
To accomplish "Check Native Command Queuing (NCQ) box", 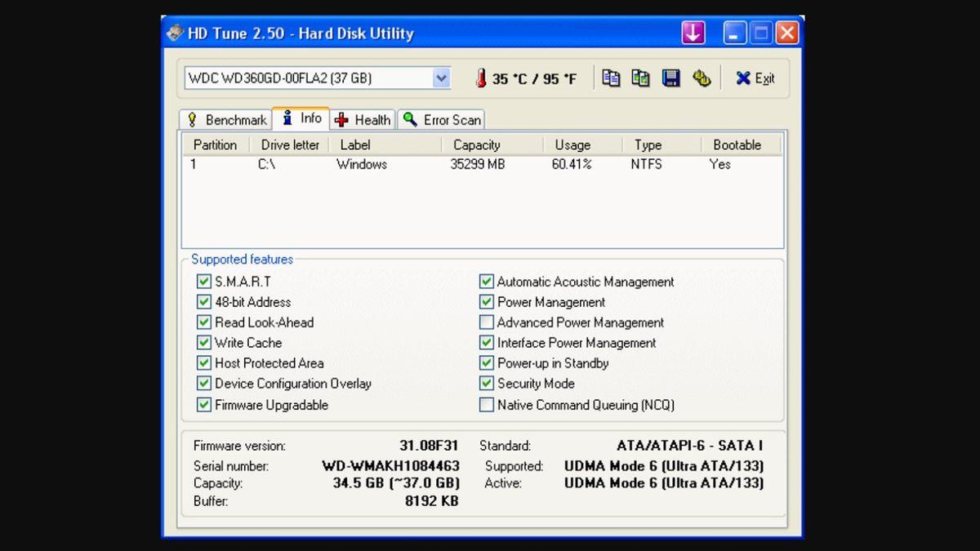I will pos(487,405).
